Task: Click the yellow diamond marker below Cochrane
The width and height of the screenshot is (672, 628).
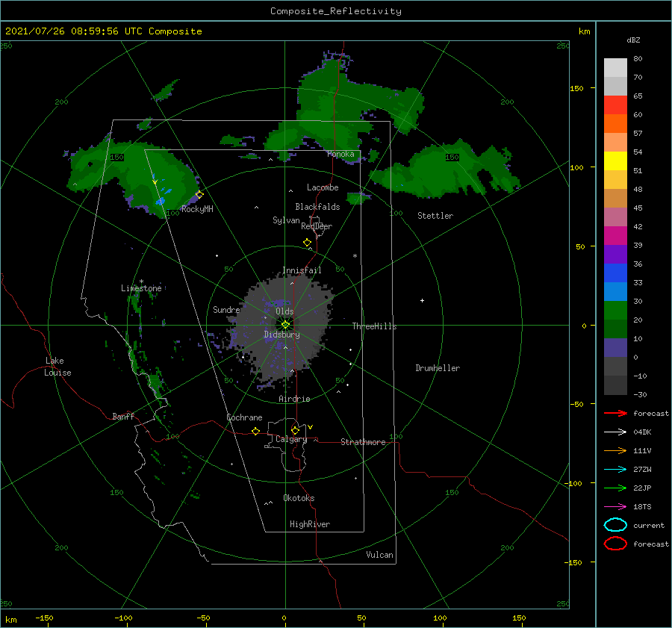Action: coord(255,431)
